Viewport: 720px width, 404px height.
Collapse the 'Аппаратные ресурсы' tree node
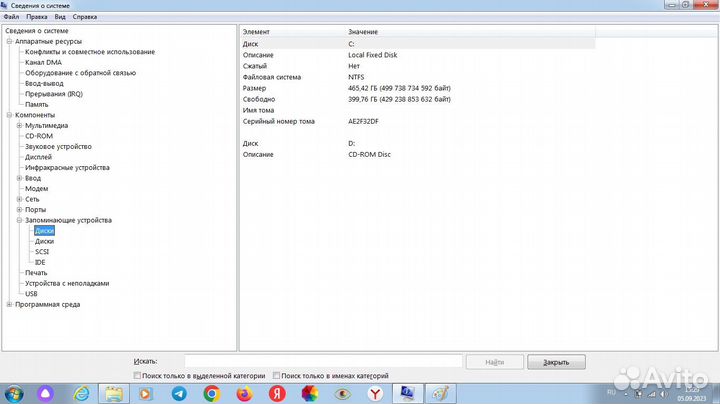pyautogui.click(x=9, y=41)
